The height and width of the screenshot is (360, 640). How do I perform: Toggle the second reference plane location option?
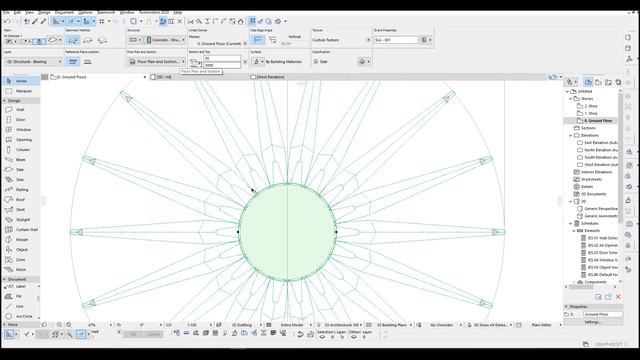[x=87, y=62]
